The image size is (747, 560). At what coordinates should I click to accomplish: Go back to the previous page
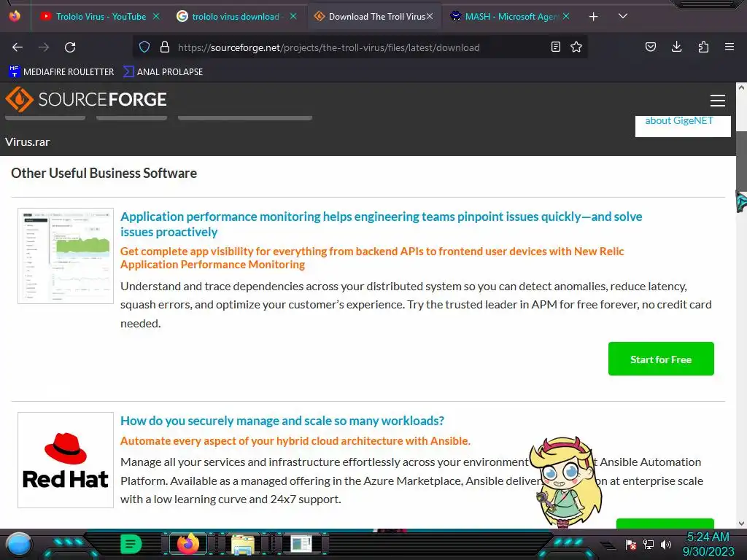click(18, 47)
